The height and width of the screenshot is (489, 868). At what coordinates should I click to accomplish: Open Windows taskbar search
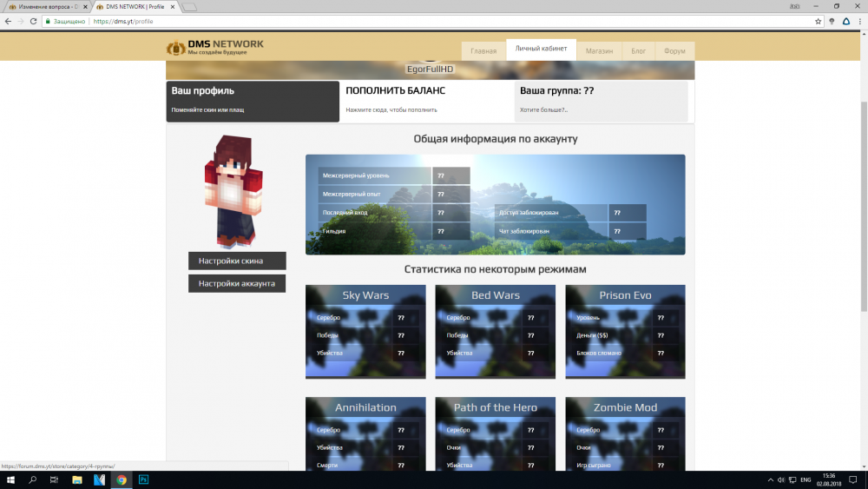coord(33,479)
